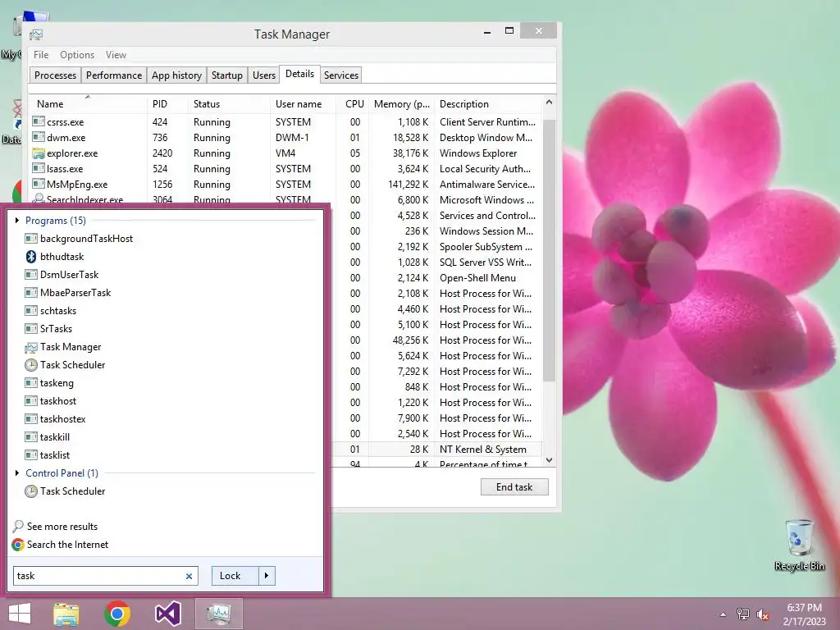Open clock showing 6:37 PM
Screen dimensions: 840x630
point(804,614)
